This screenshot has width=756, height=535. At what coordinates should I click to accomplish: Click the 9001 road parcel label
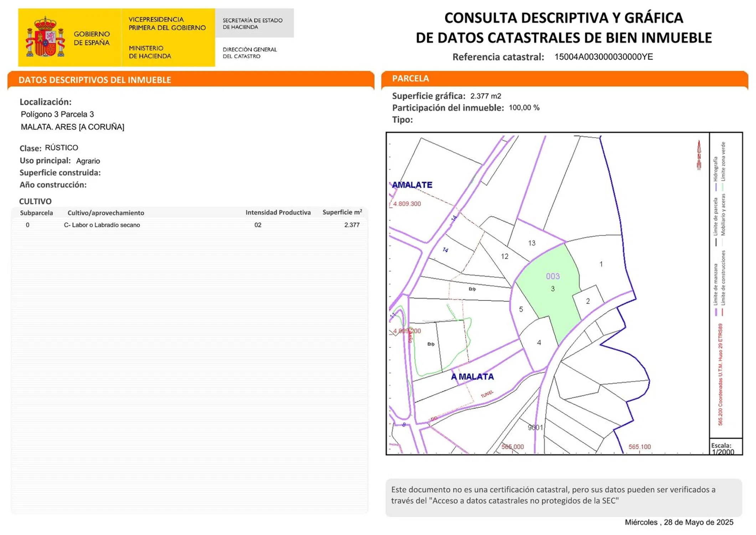click(535, 427)
